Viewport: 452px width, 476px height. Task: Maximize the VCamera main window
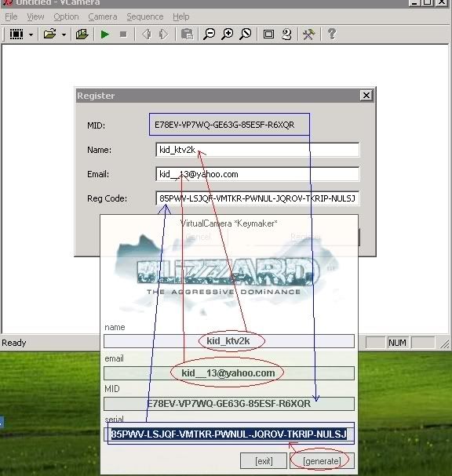coord(428,2)
